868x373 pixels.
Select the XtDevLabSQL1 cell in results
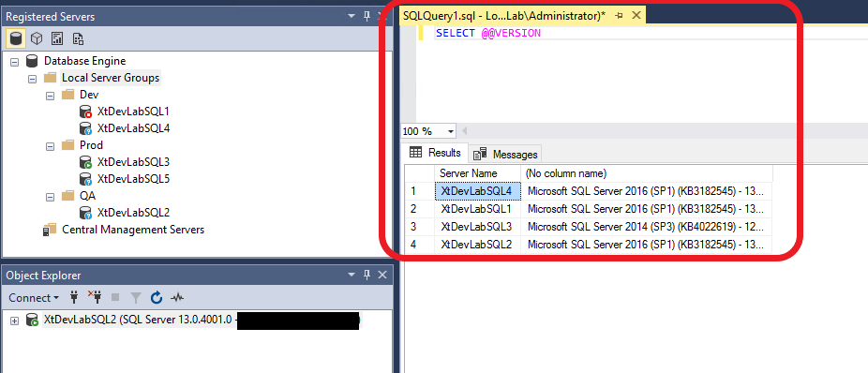pyautogui.click(x=477, y=209)
